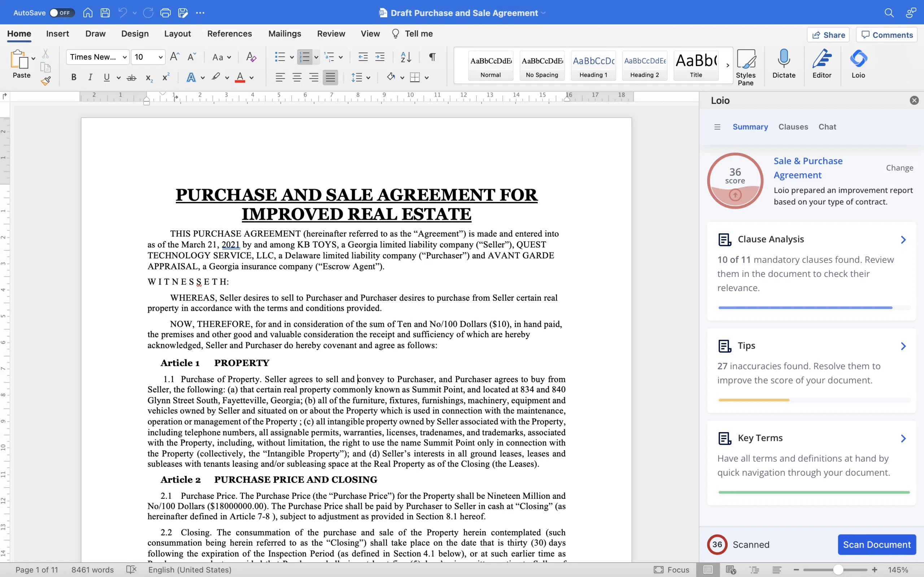Click the Sort A-Z icon
Viewport: 924px width, 577px height.
(405, 57)
